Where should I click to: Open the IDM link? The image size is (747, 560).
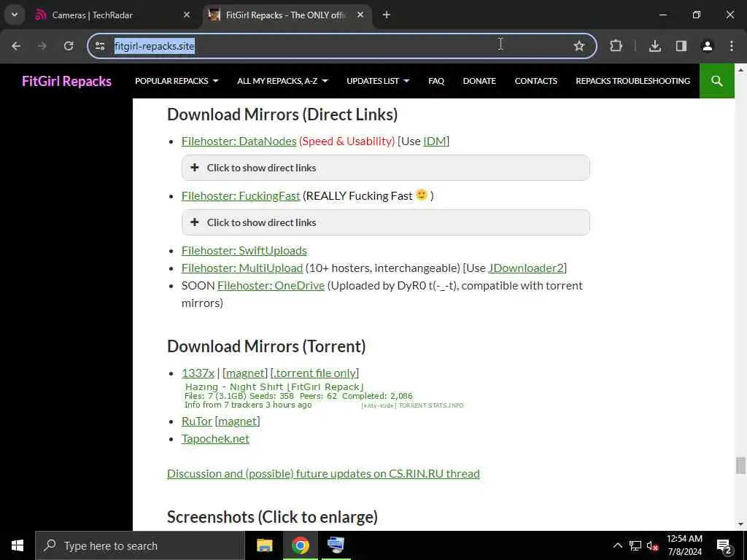[435, 141]
